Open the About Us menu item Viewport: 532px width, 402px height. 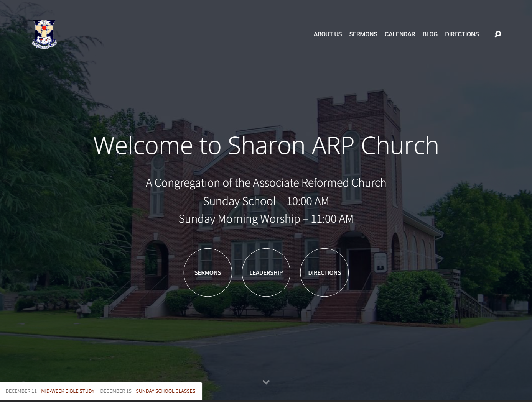coord(328,34)
